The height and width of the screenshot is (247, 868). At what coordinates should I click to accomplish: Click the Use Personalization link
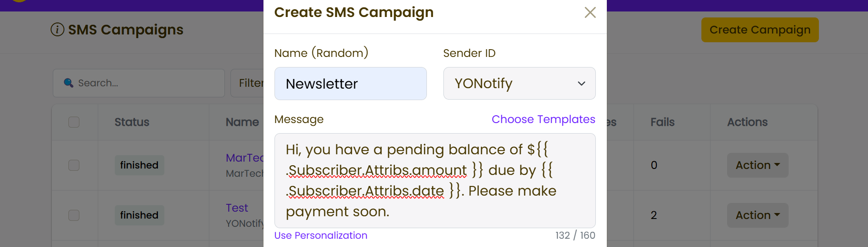(x=320, y=236)
